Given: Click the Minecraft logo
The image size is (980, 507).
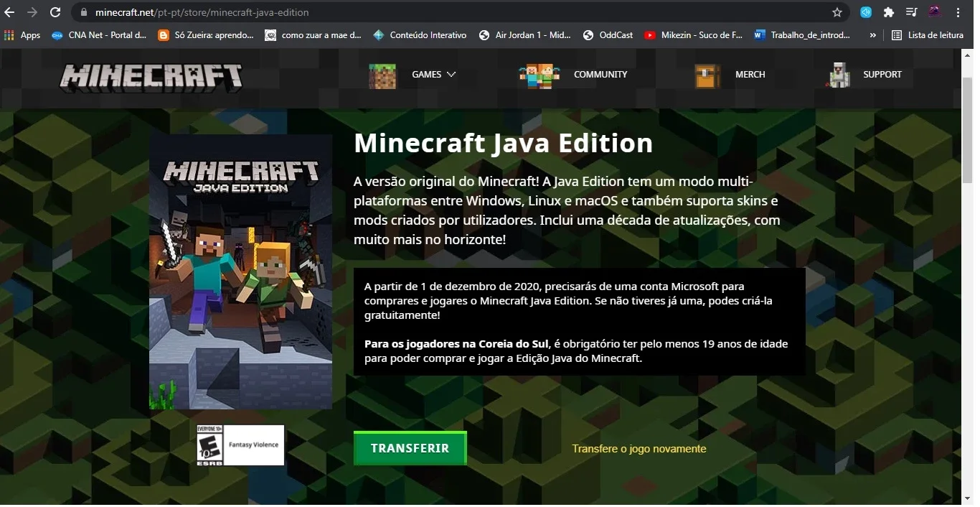Looking at the screenshot, I should pyautogui.click(x=151, y=78).
